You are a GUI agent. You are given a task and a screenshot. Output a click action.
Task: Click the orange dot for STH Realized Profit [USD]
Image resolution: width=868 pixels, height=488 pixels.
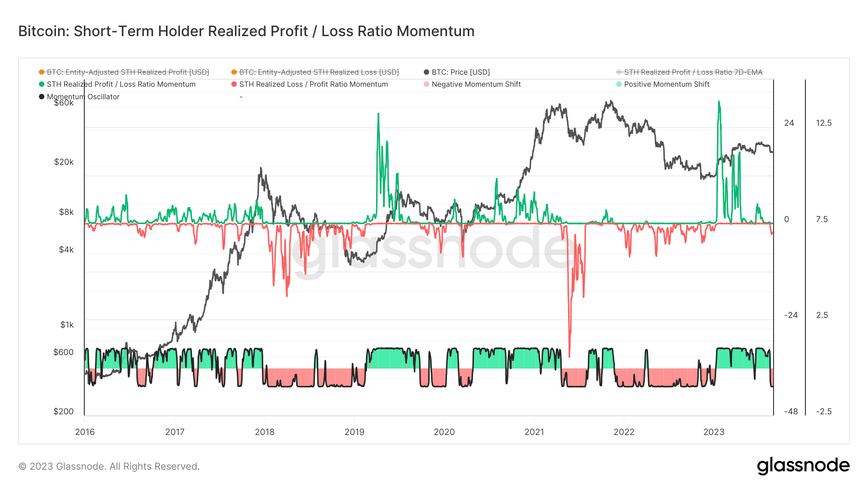pos(41,72)
